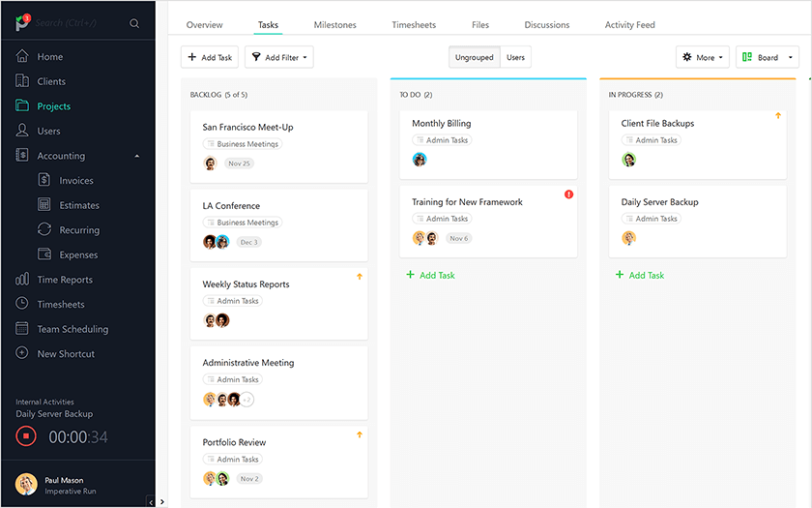
Task: Click assignee avatar on Client File Backups
Action: pos(628,160)
